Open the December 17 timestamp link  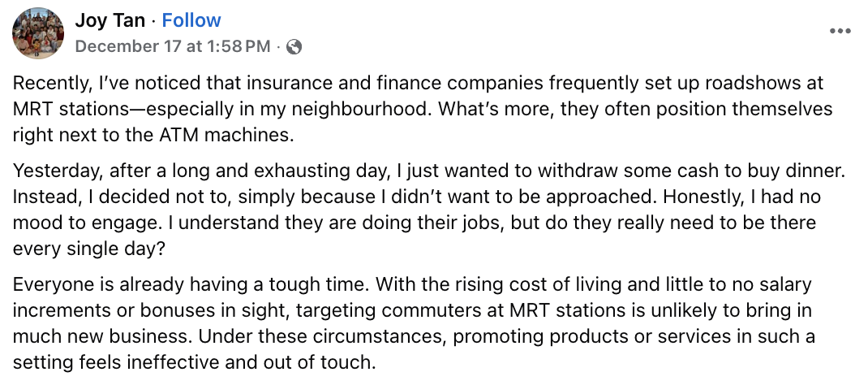point(172,46)
